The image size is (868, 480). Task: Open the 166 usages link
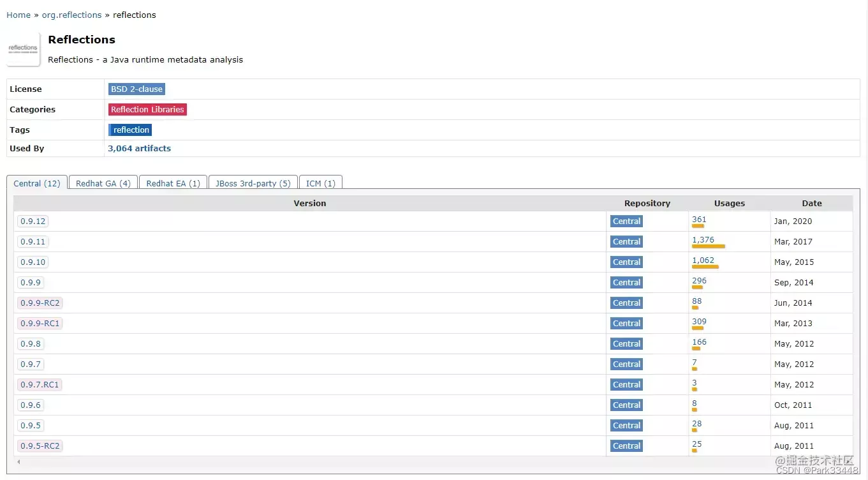699,342
